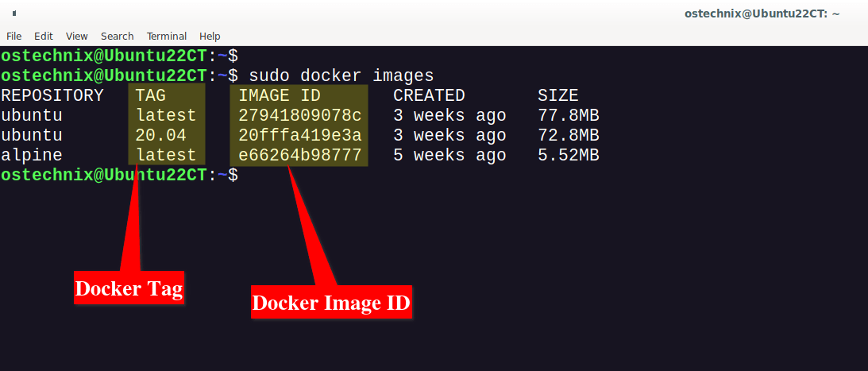Open the Terminal menu
Viewport: 868px width, 371px height.
167,36
